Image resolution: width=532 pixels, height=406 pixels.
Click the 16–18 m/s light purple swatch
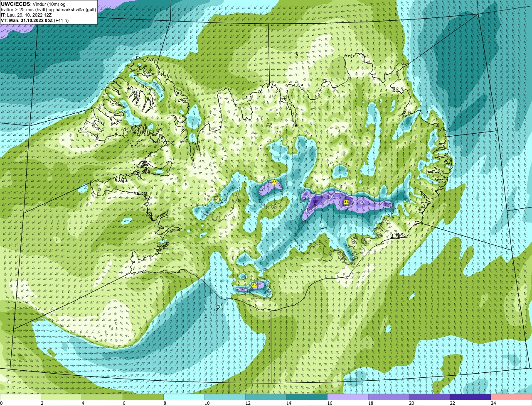coord(348,397)
